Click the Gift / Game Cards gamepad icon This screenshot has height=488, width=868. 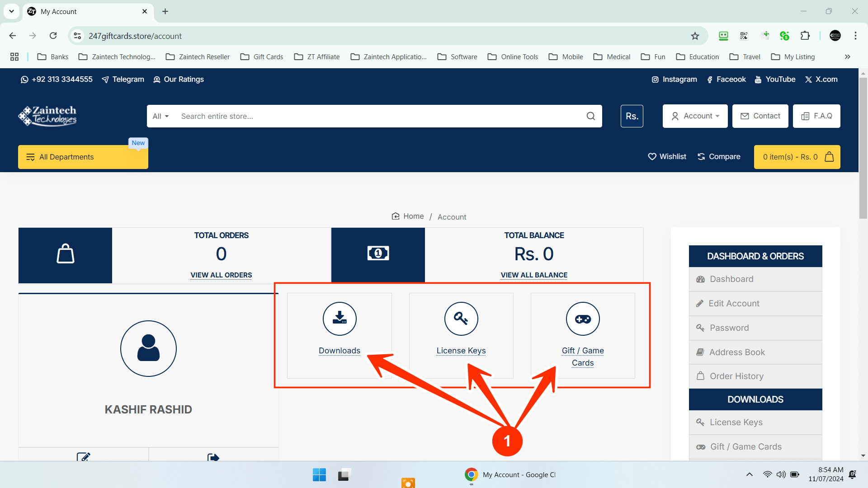pos(583,319)
